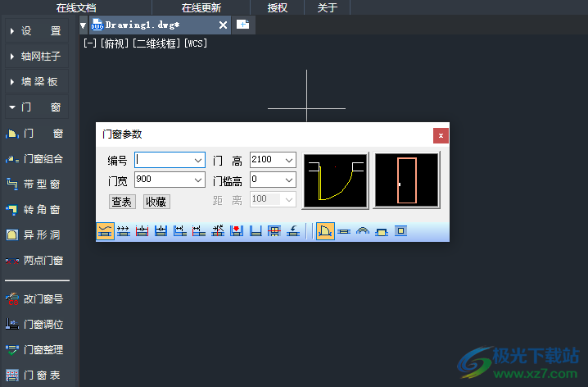Click the curved-arrow replace door/window icon
The width and height of the screenshot is (588, 387).
click(x=293, y=231)
